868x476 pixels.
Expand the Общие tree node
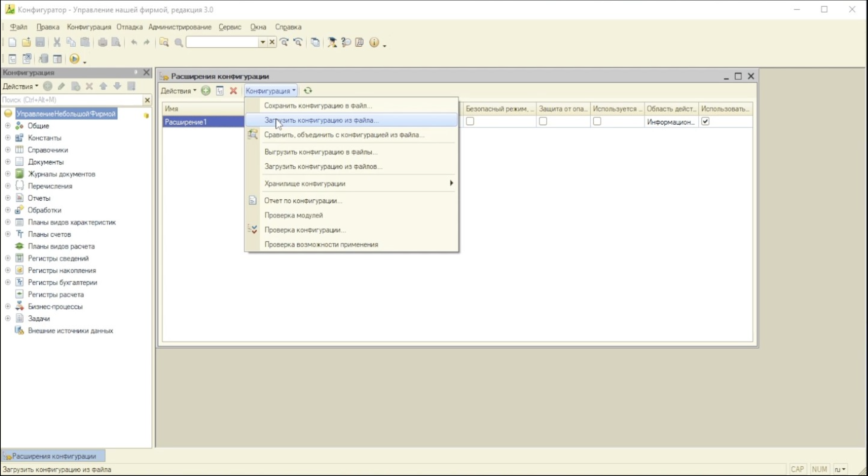coord(8,126)
